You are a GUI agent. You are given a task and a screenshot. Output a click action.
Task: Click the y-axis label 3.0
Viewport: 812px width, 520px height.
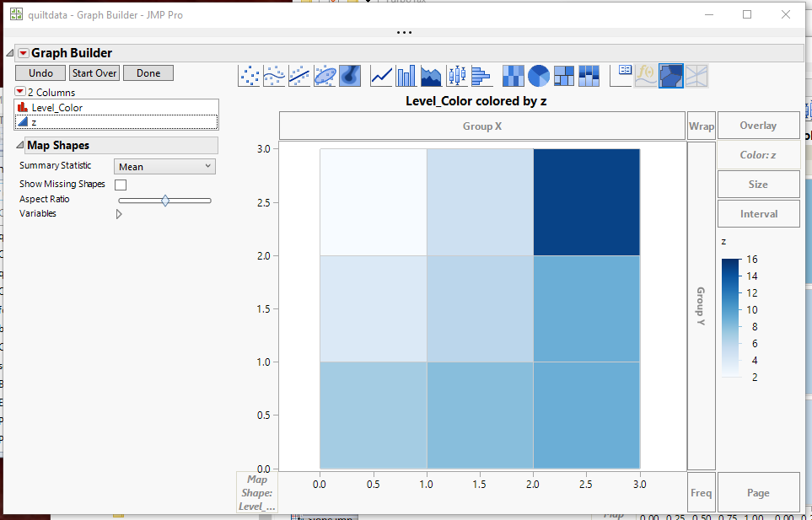click(264, 149)
